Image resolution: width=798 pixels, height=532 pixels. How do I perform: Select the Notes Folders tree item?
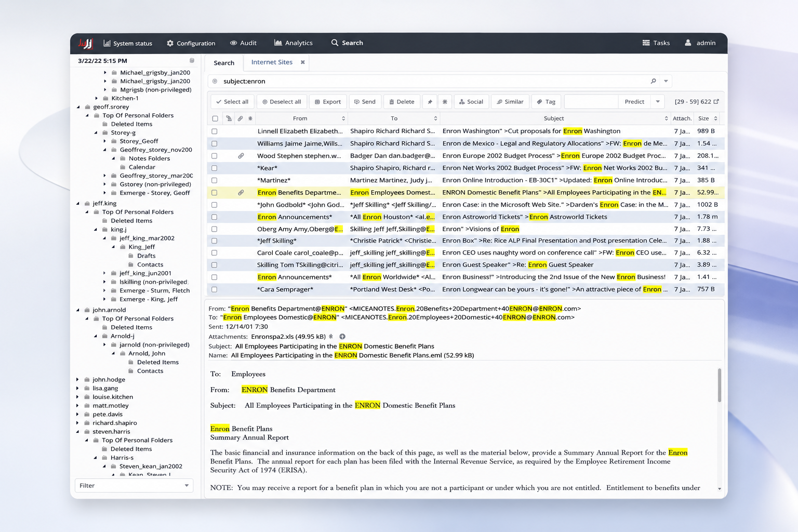(149, 158)
